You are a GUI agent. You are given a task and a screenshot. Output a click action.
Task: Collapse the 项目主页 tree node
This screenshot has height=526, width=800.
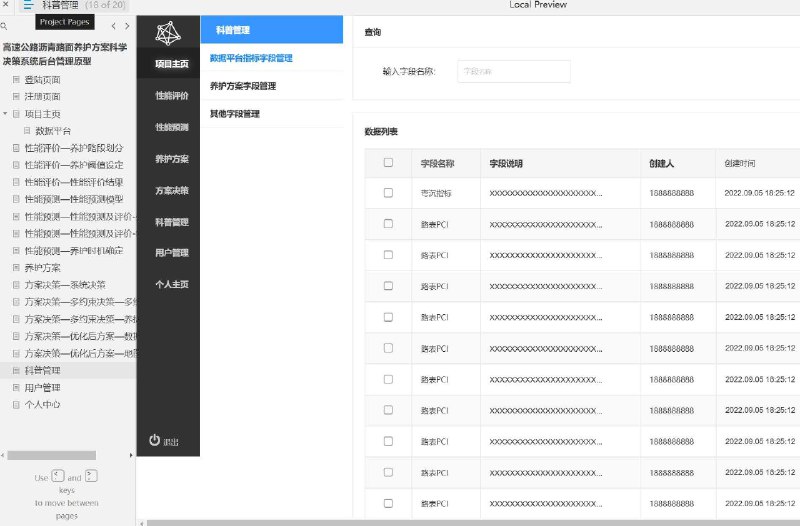tap(5, 113)
